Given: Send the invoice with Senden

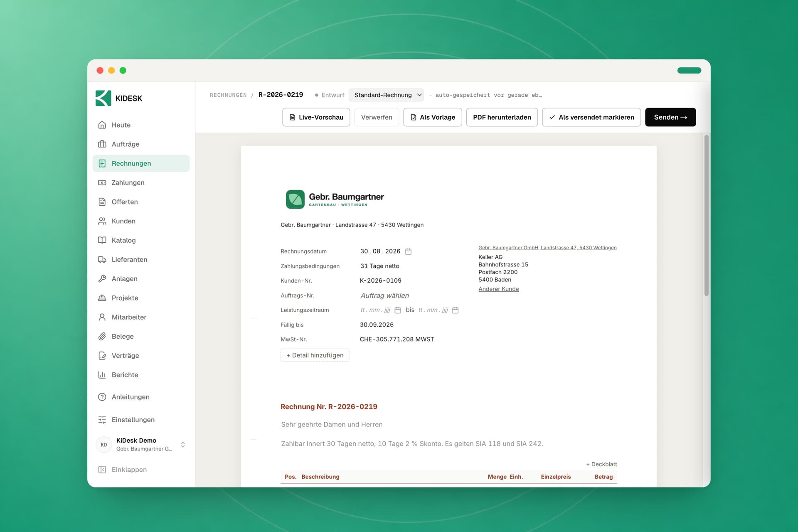Looking at the screenshot, I should pos(670,117).
